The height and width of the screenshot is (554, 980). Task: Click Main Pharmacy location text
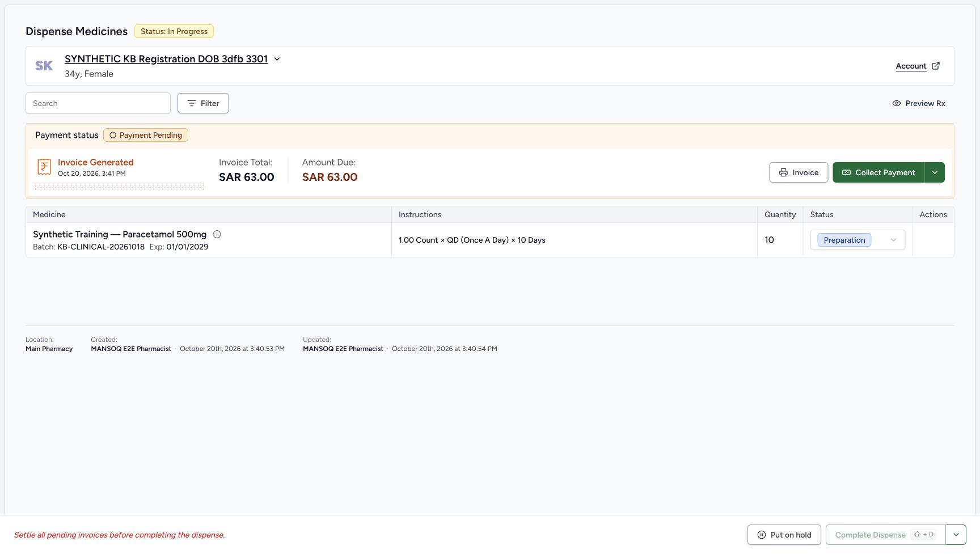pos(49,349)
